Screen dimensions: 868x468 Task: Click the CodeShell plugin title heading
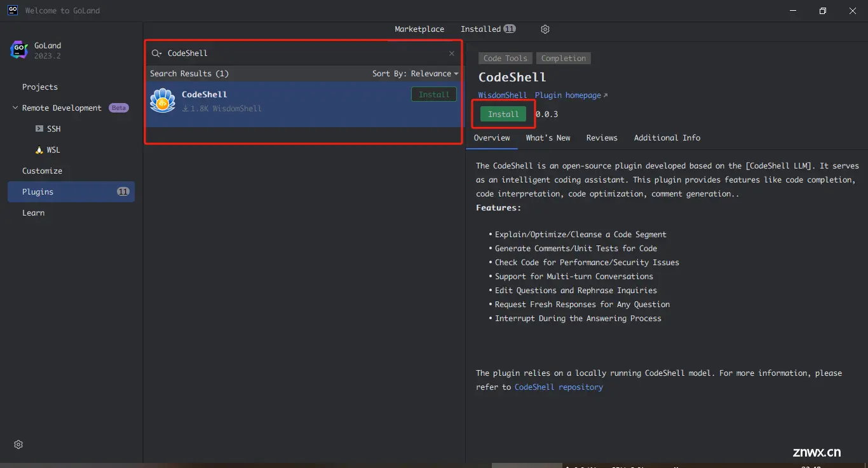click(x=512, y=77)
